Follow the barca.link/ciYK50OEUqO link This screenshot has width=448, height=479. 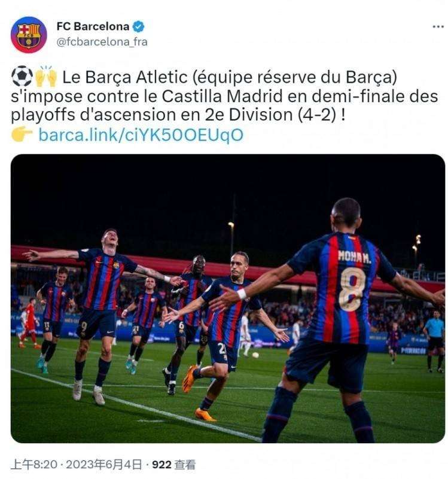[x=141, y=135]
